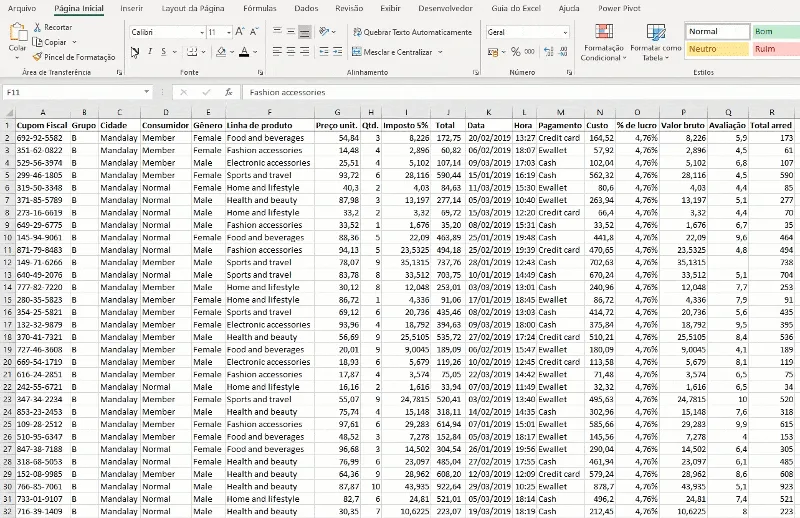Open Formatação Condicional menu

[x=604, y=42]
